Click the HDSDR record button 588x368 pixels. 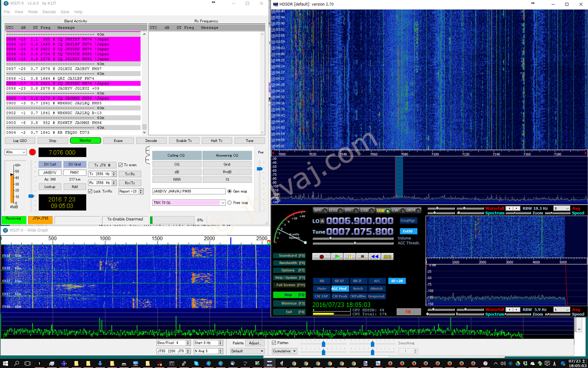[x=322, y=256]
